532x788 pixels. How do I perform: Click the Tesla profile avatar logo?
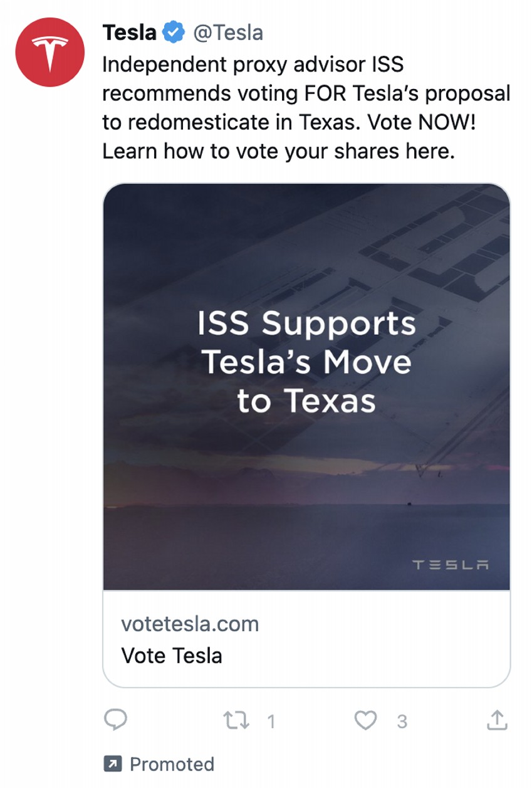coord(50,52)
